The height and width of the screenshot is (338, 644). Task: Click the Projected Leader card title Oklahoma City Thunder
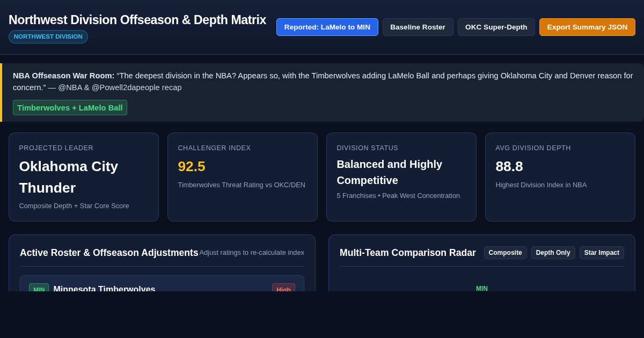(x=69, y=177)
